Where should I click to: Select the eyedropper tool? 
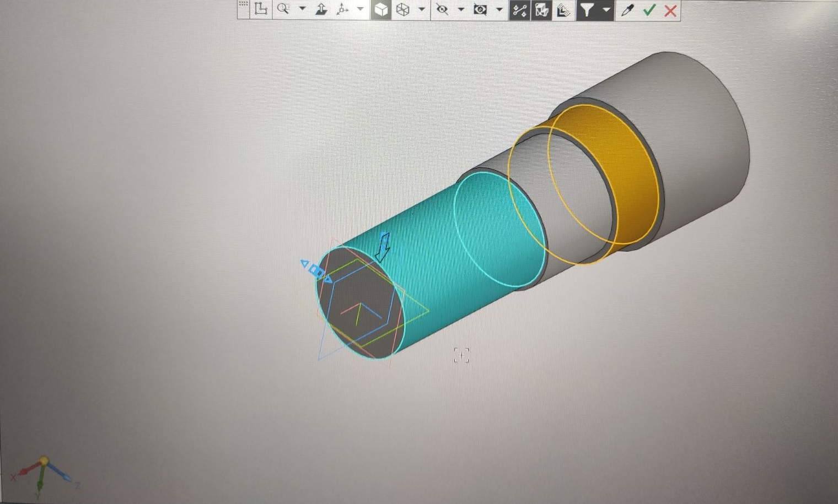(627, 10)
